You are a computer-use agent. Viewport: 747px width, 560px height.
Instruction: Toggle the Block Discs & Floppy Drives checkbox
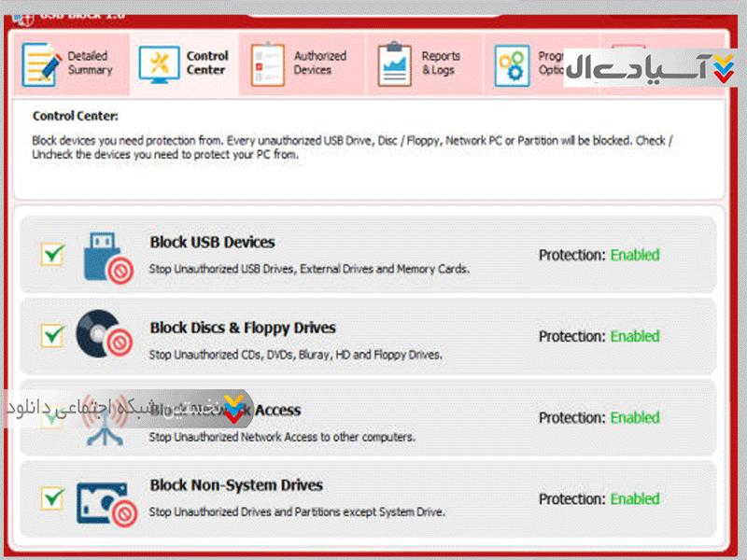coord(51,335)
